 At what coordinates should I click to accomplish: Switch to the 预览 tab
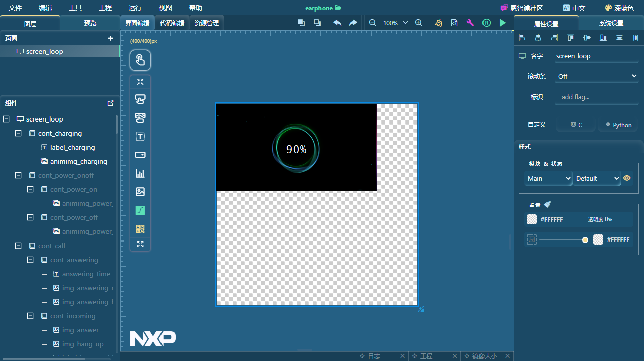(90, 23)
